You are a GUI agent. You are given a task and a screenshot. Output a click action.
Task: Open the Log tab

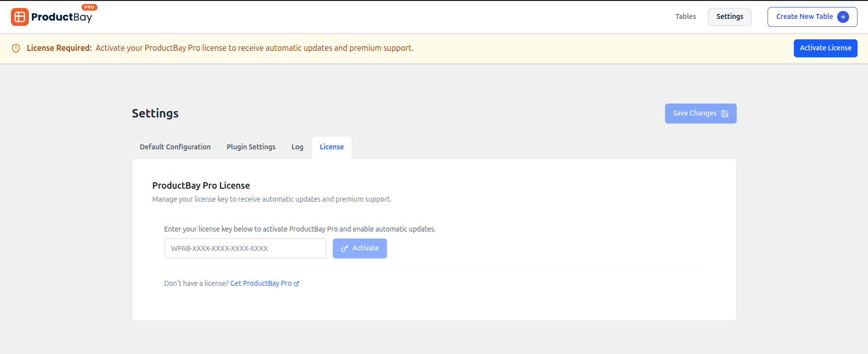pos(297,147)
